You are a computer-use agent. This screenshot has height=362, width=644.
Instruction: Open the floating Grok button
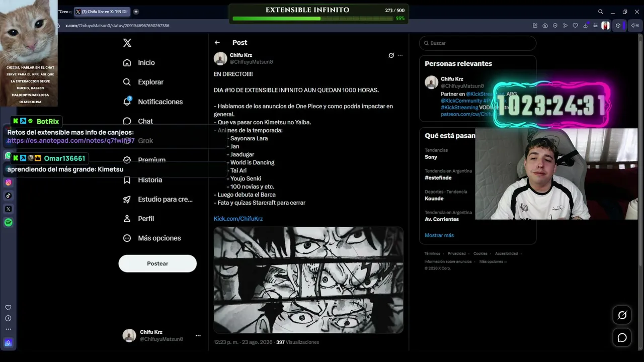pos(622,315)
